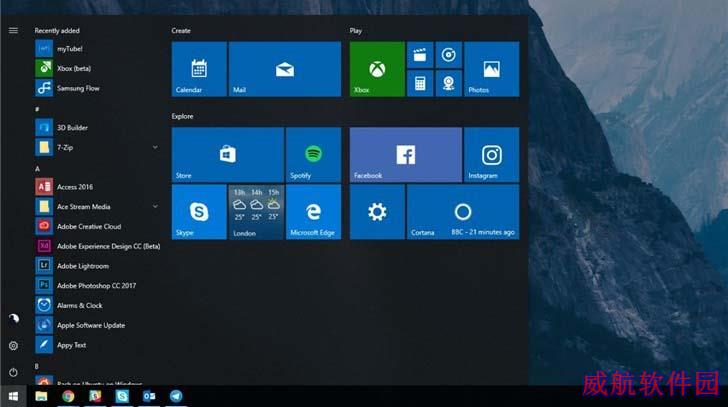728x407 pixels.
Task: Open Settings gear in Start sidebar
Action: pos(13,346)
